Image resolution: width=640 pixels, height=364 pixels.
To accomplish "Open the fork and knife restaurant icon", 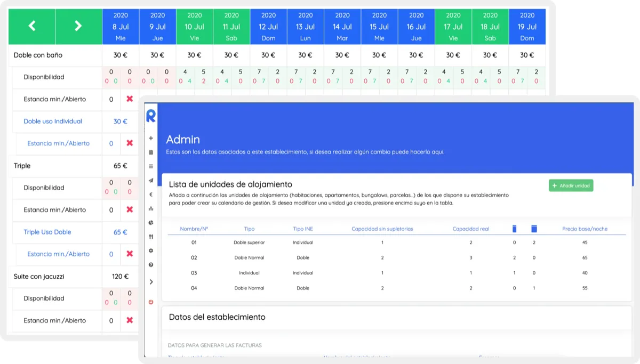I will 151,237.
